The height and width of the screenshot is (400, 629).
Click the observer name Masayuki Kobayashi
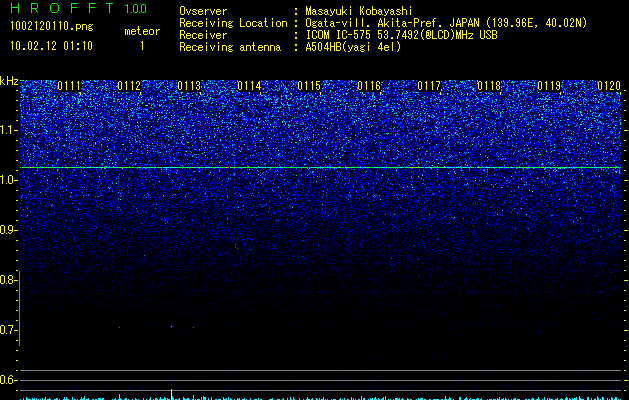[x=359, y=11]
